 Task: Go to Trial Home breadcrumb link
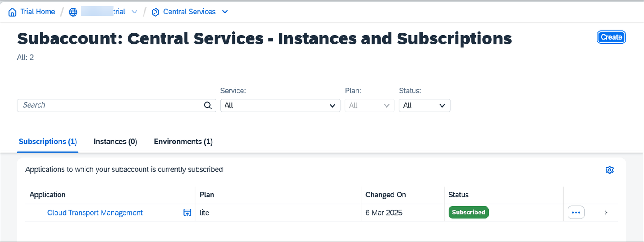point(38,12)
